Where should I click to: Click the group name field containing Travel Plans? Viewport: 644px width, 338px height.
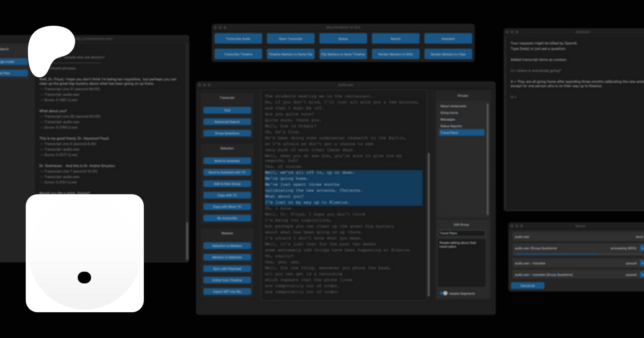(x=462, y=233)
